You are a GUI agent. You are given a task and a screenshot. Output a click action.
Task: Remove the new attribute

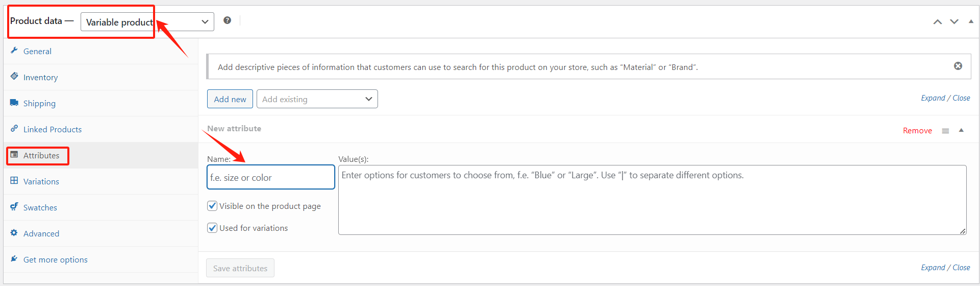click(917, 131)
